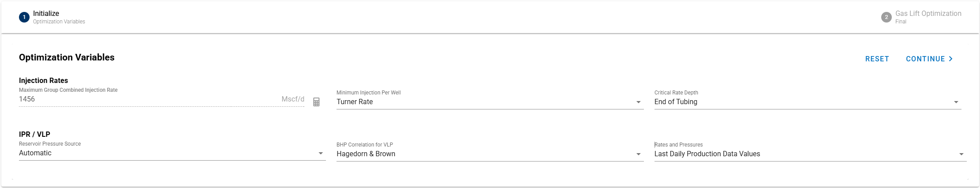Go to the Gas Lift Optimization step label
The image size is (980, 188).
[x=928, y=14]
